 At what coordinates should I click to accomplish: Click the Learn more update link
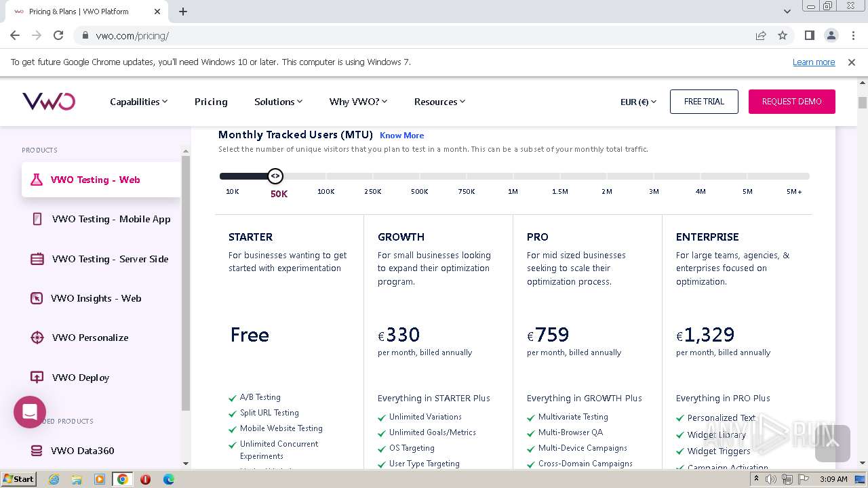pyautogui.click(x=814, y=62)
